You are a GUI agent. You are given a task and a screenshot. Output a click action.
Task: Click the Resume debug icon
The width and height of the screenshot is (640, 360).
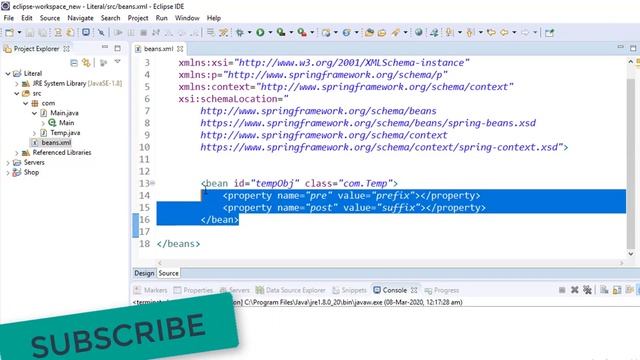118,33
